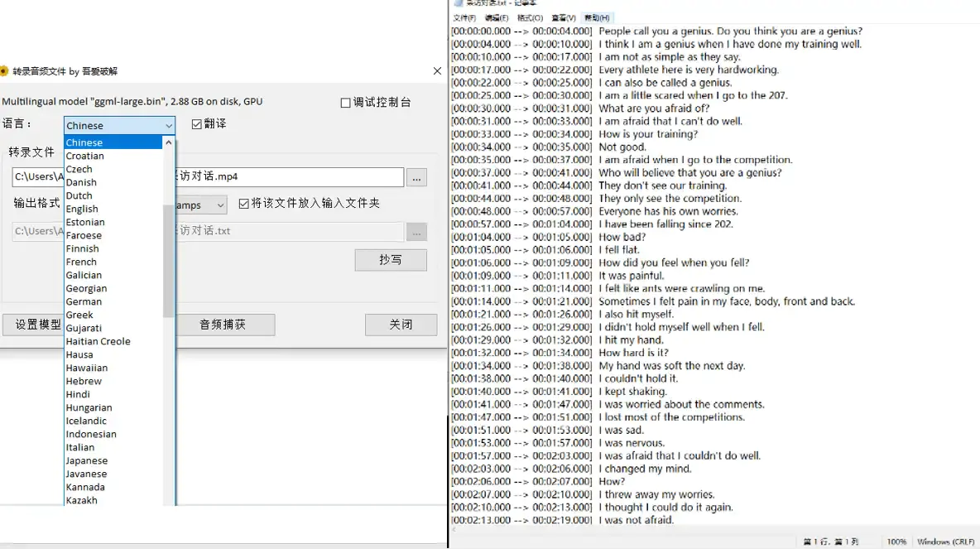Click the 100% zoom indicator in Notepad
The height and width of the screenshot is (549, 980).
pyautogui.click(x=896, y=541)
